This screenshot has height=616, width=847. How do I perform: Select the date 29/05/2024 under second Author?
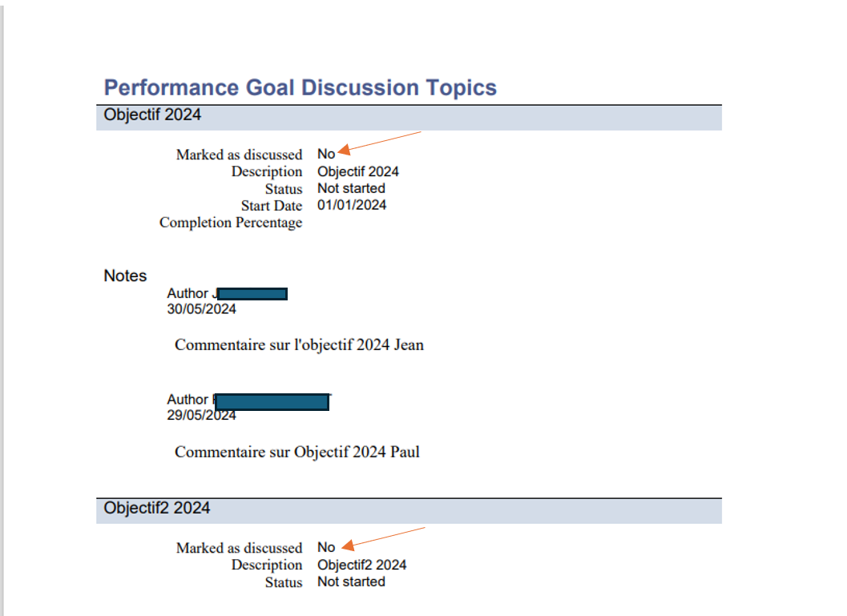tap(200, 415)
